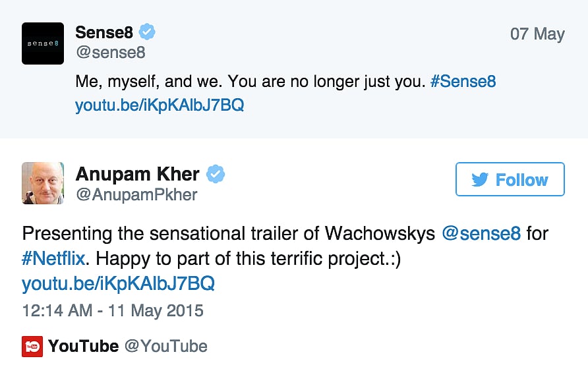The width and height of the screenshot is (588, 367).
Task: Open youtu.be link in Anupam's tweet
Action: click(118, 284)
